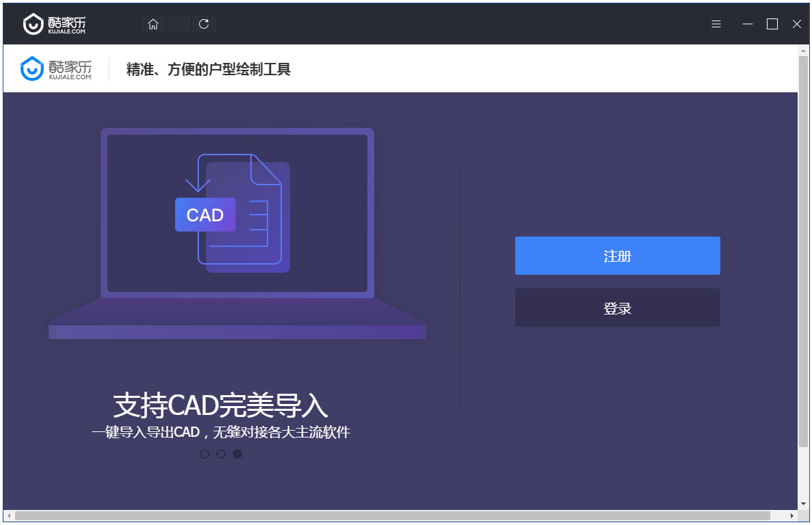Click the white Kujiale logo in title bar
This screenshot has width=812, height=525.
point(54,24)
